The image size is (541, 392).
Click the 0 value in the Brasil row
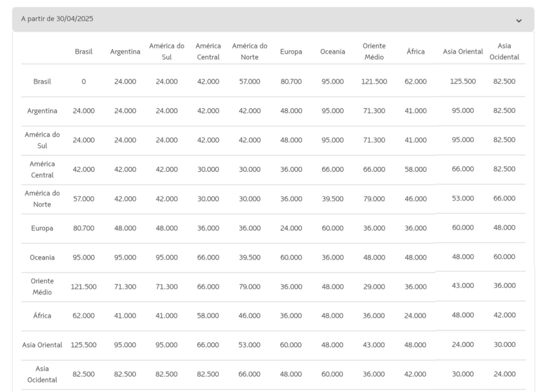point(83,82)
